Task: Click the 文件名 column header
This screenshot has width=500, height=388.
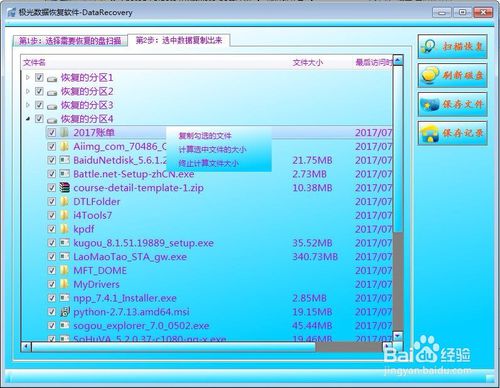Action: click(x=35, y=62)
